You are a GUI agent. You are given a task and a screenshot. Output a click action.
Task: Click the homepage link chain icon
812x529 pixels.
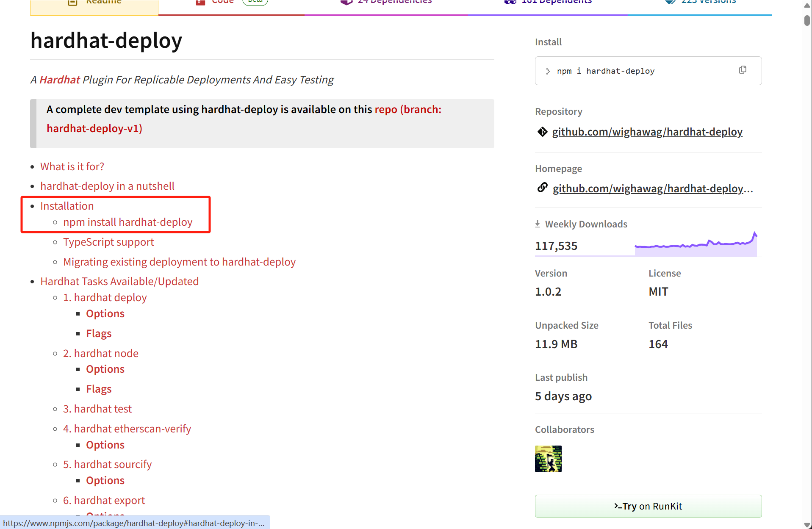543,188
